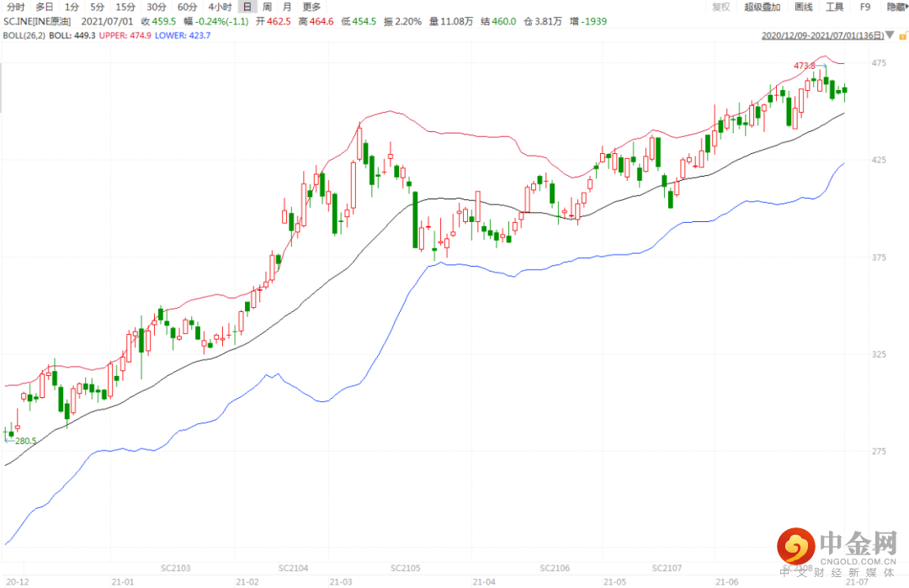Click the 473.8 high price marker

click(x=805, y=66)
